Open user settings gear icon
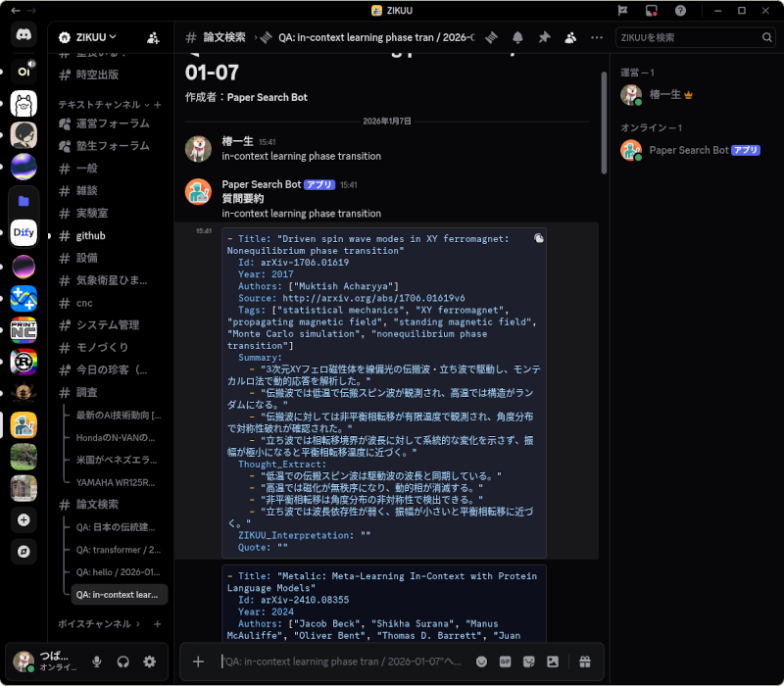Viewport: 784px width, 686px height. (149, 661)
